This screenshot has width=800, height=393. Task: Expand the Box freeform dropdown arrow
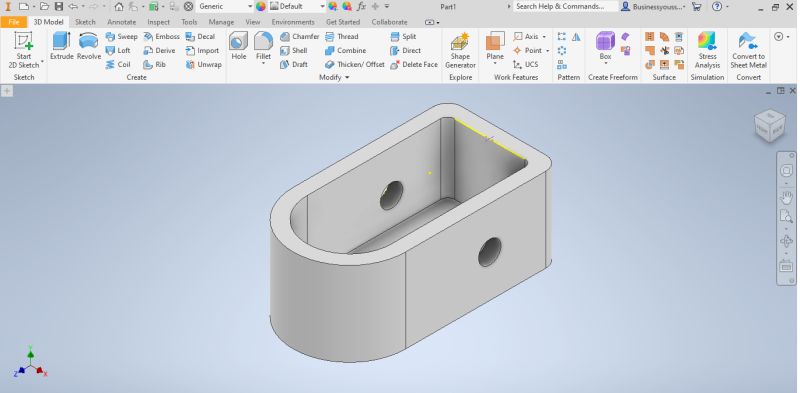tap(605, 64)
